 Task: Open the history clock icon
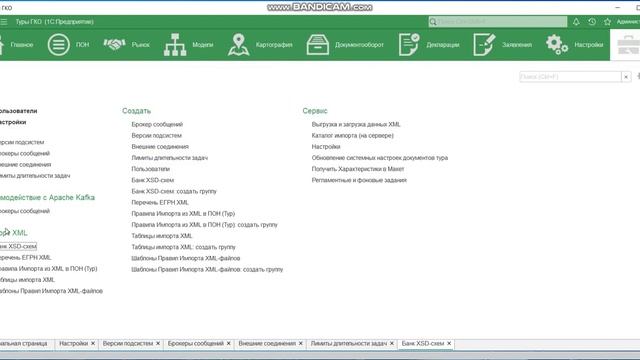(592, 22)
